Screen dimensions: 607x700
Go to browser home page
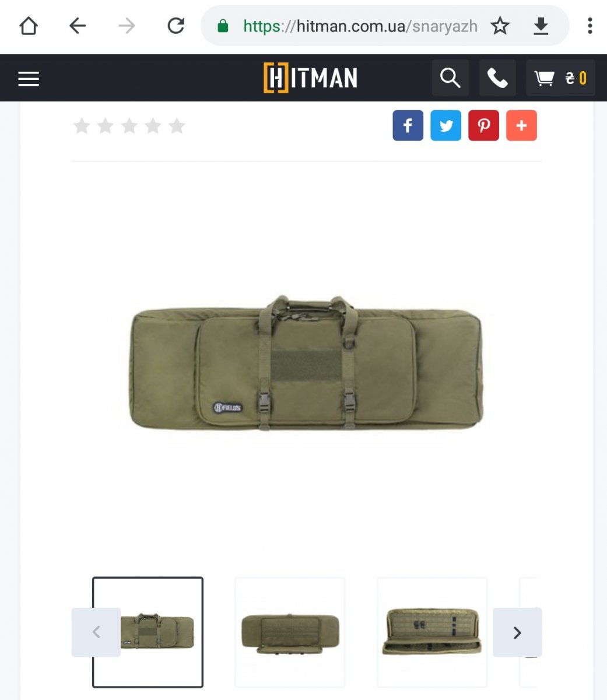tap(29, 26)
